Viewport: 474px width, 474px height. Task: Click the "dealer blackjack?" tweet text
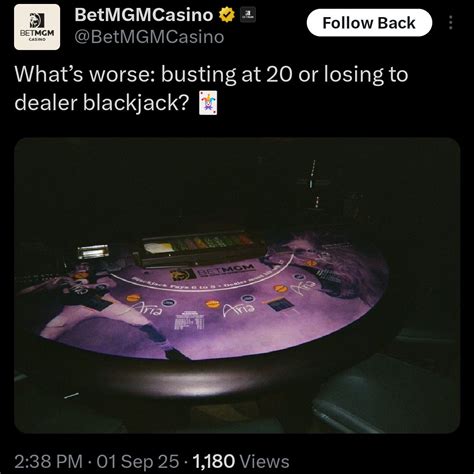click(102, 103)
